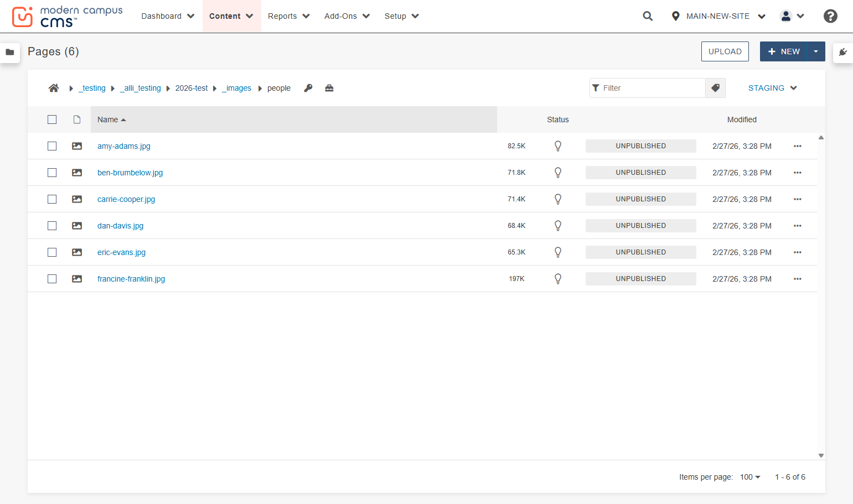Image resolution: width=853 pixels, height=504 pixels.
Task: Open more actions for dan-davis.jpg
Action: click(x=798, y=226)
